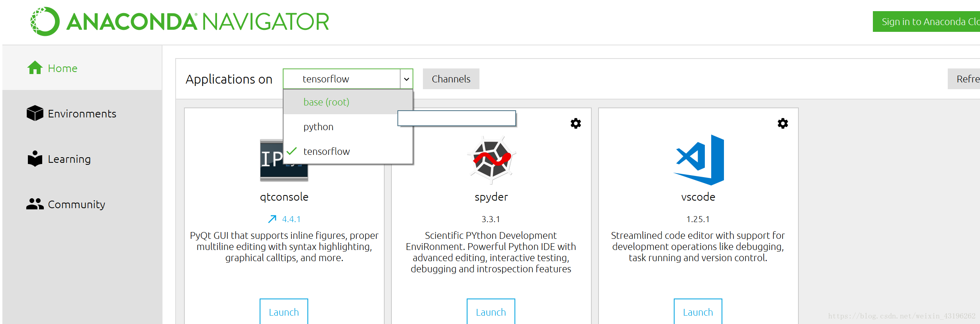Image resolution: width=980 pixels, height=324 pixels.
Task: Click the Home house icon
Action: (35, 68)
